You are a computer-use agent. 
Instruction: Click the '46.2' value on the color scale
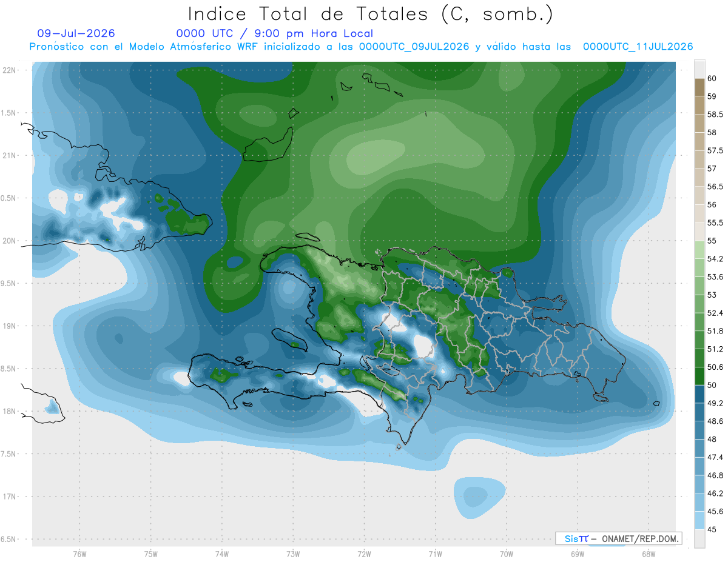coord(715,493)
